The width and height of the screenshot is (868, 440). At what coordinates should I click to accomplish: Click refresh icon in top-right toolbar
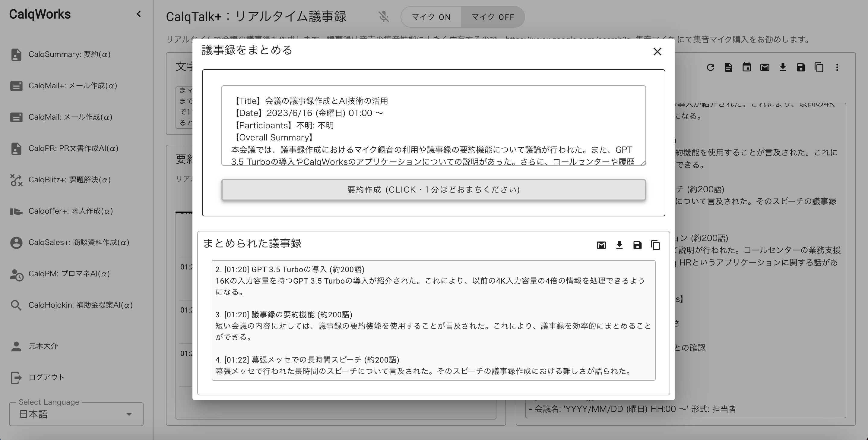[710, 67]
